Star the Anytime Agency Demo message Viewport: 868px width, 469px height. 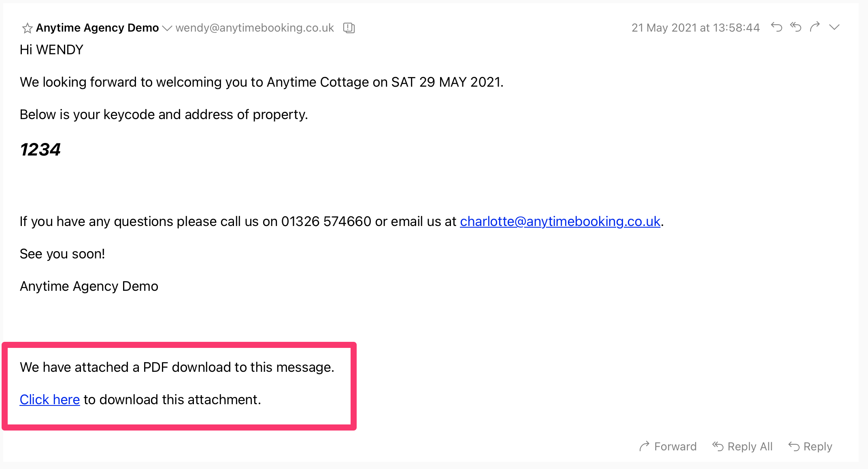click(x=27, y=28)
